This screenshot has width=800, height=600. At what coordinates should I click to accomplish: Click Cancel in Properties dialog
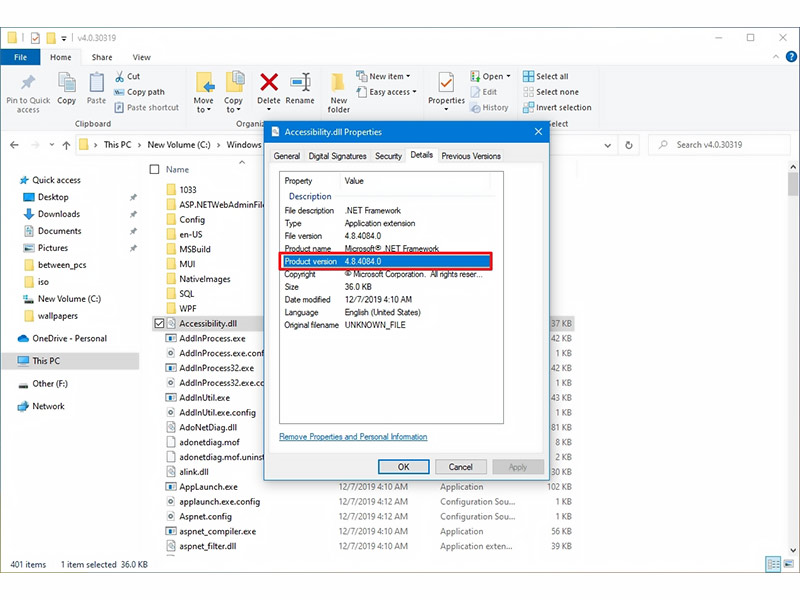[460, 467]
